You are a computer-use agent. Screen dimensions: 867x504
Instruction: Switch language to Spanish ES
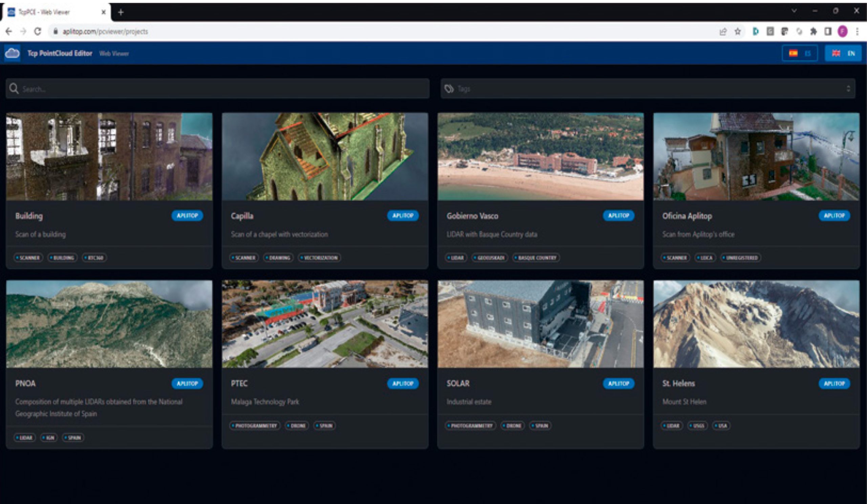click(800, 53)
